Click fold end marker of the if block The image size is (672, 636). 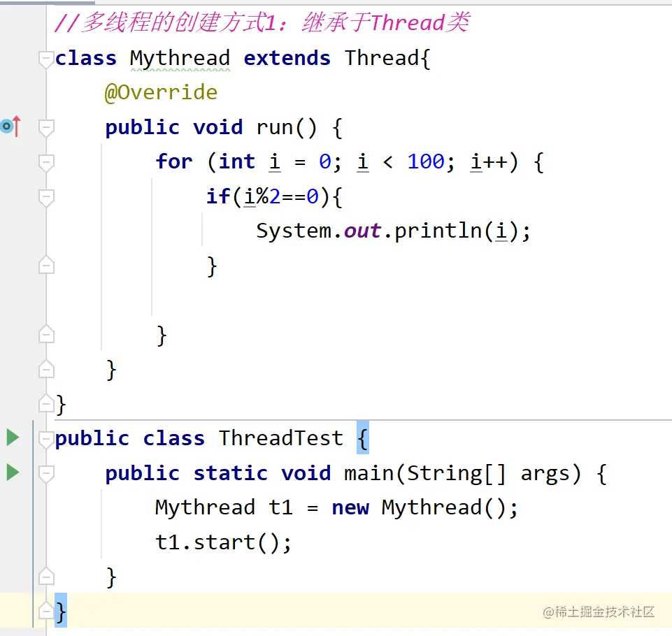46,265
